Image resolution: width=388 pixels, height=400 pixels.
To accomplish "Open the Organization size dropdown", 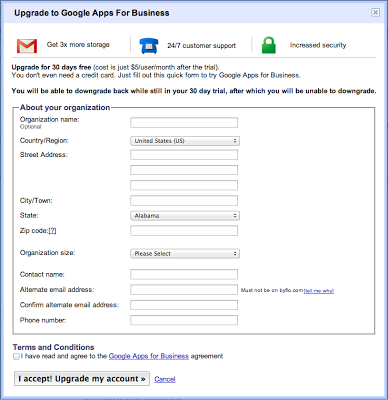I will coord(185,254).
